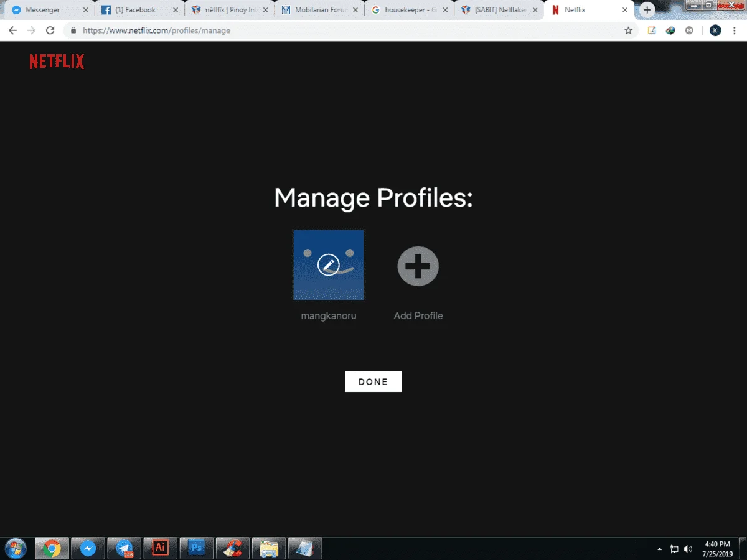Image resolution: width=747 pixels, height=560 pixels.
Task: Click the network tray icon
Action: pyautogui.click(x=674, y=549)
